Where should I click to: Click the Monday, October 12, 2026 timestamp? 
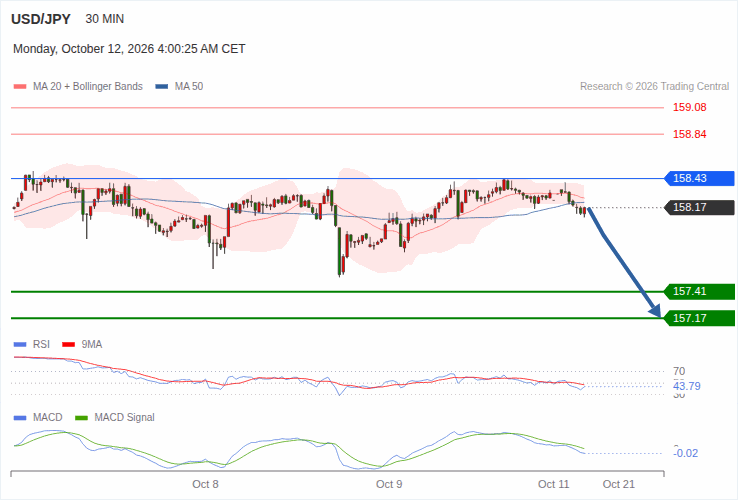pos(129,49)
